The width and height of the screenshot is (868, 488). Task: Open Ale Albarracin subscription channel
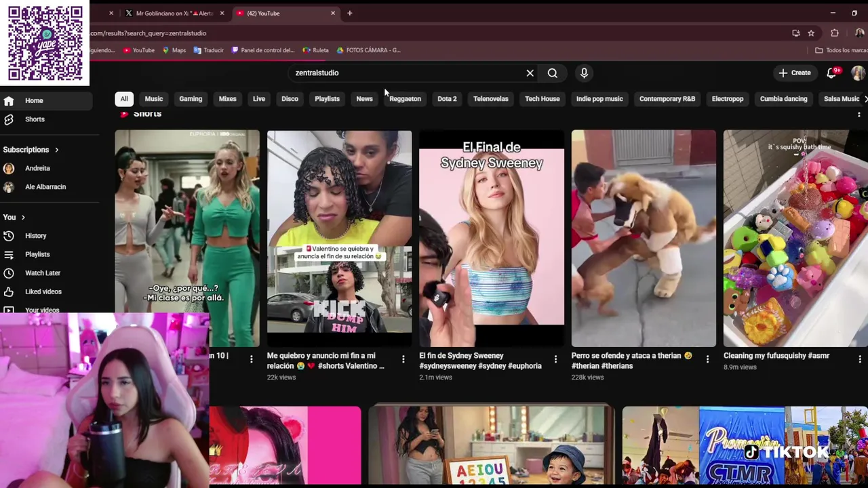[x=46, y=187]
